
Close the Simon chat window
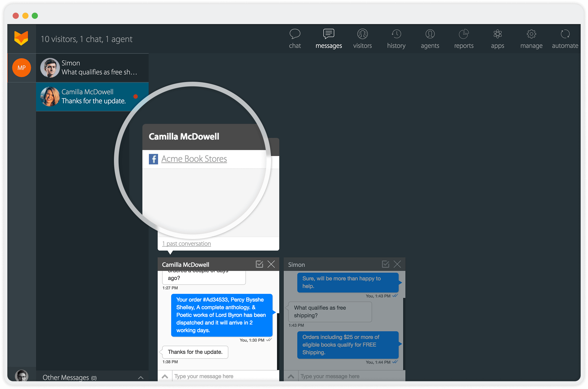point(397,264)
